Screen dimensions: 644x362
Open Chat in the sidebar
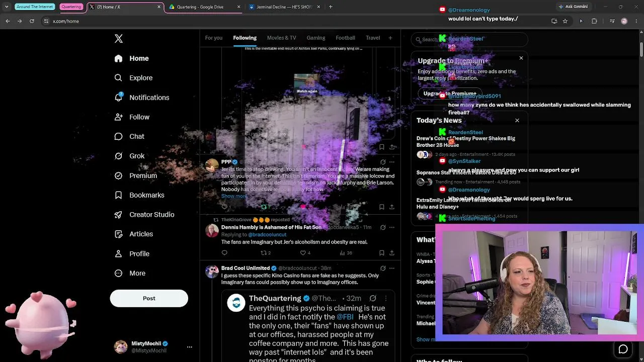(129, 137)
